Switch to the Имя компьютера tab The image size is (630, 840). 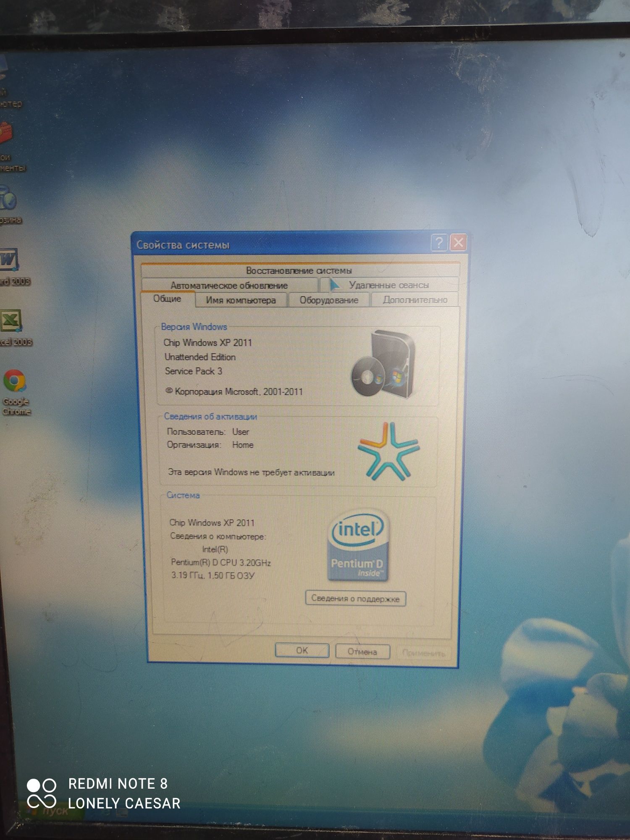click(241, 300)
